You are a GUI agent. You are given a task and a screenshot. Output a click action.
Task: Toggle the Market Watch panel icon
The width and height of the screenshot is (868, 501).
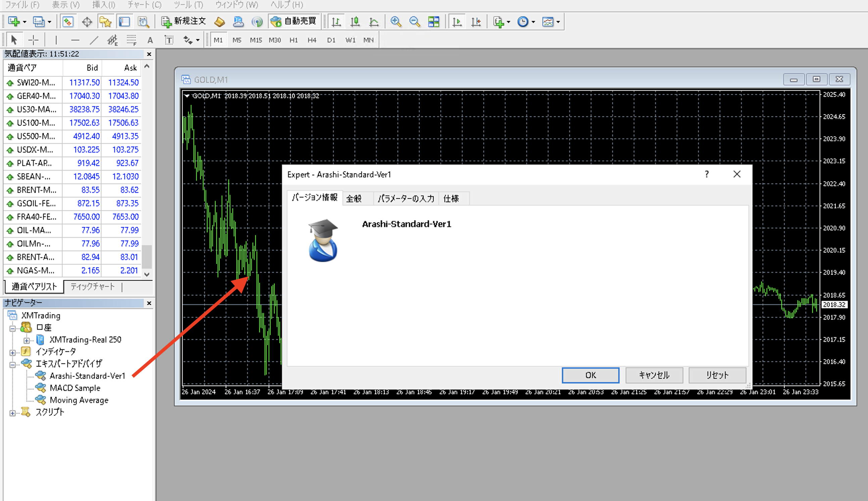(68, 22)
